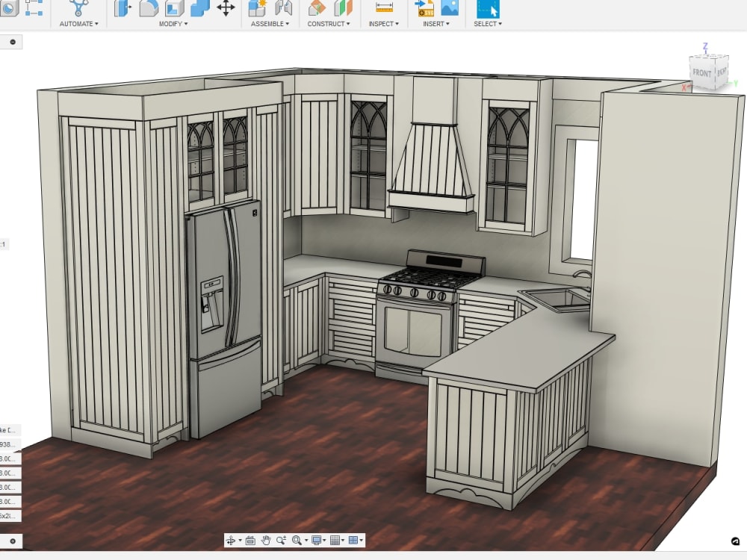
Task: Click the Insert menu label
Action: [x=436, y=23]
